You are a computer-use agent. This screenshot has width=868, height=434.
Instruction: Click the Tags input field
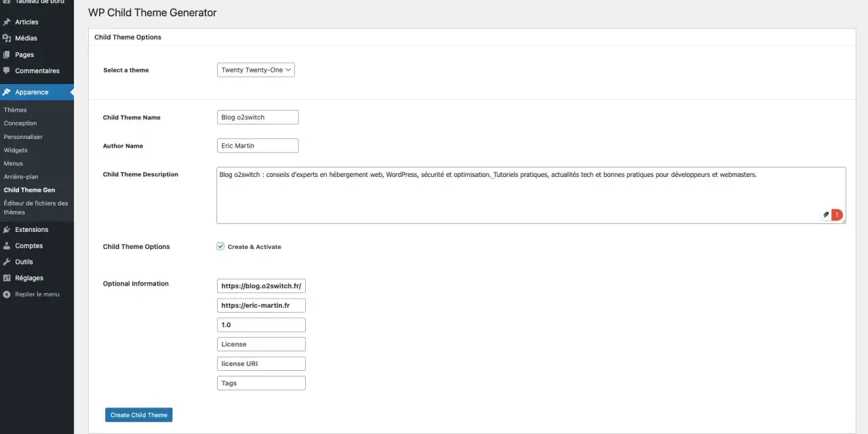pyautogui.click(x=261, y=383)
